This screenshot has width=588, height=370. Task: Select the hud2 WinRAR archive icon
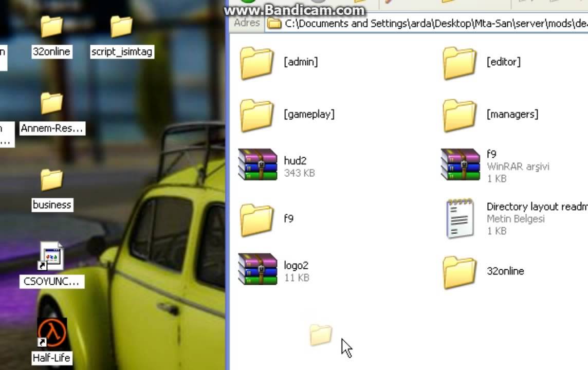tap(258, 164)
